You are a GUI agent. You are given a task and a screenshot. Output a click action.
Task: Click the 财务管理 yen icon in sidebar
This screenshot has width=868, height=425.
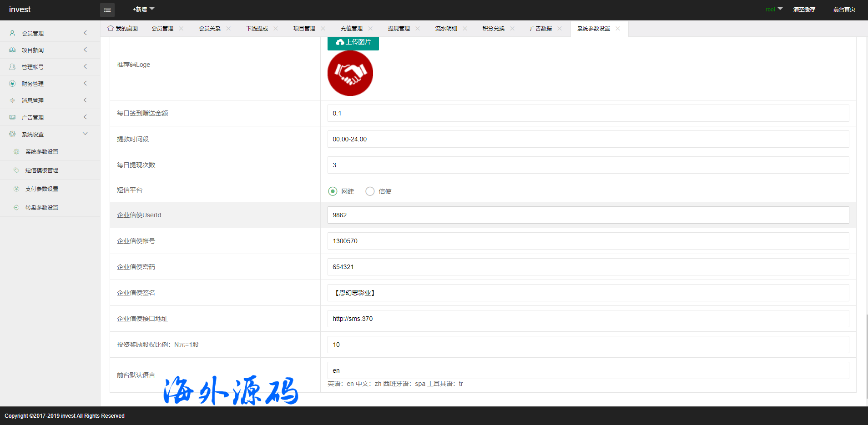pyautogui.click(x=12, y=84)
